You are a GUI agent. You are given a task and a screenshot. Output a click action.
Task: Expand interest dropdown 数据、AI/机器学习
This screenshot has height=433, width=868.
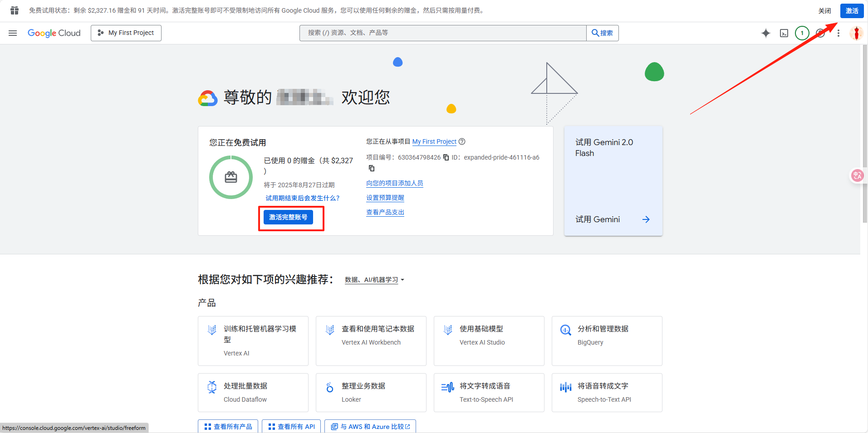click(374, 280)
